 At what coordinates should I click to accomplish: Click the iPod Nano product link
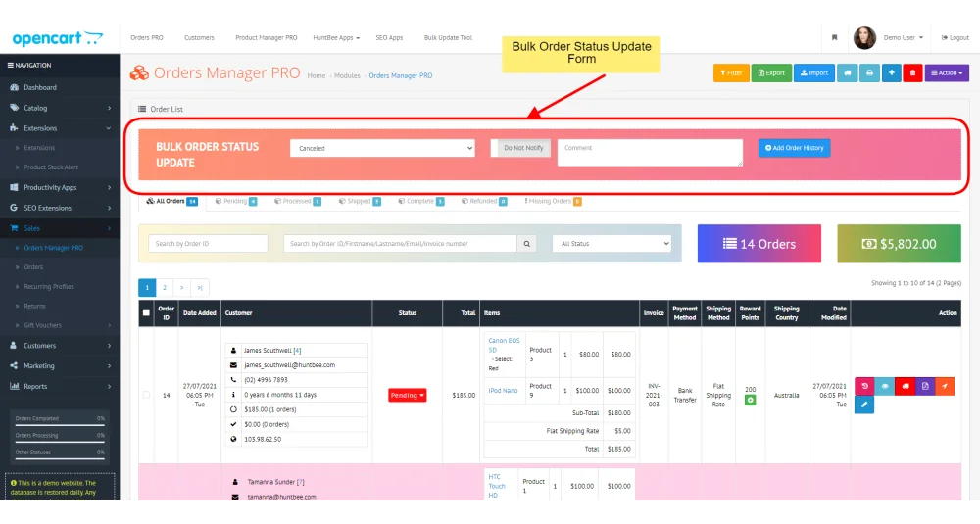coord(503,391)
